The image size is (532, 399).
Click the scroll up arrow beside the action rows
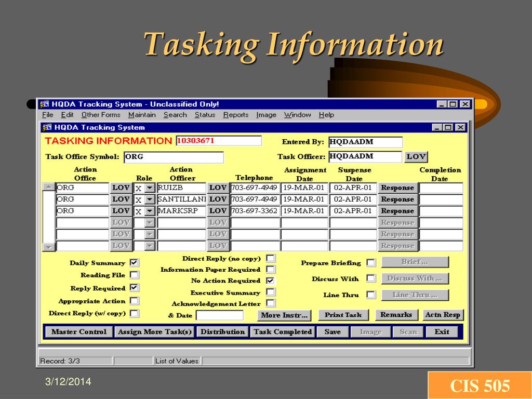pos(49,187)
